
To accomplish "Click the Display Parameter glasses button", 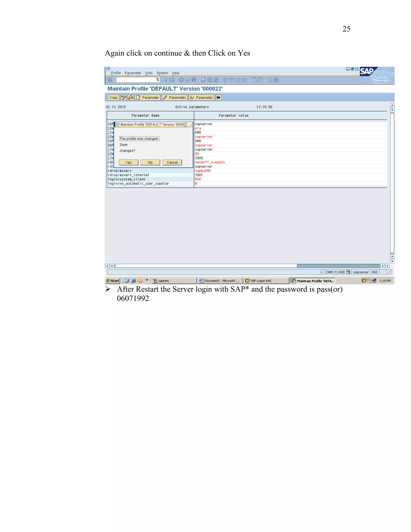I will pyautogui.click(x=201, y=97).
